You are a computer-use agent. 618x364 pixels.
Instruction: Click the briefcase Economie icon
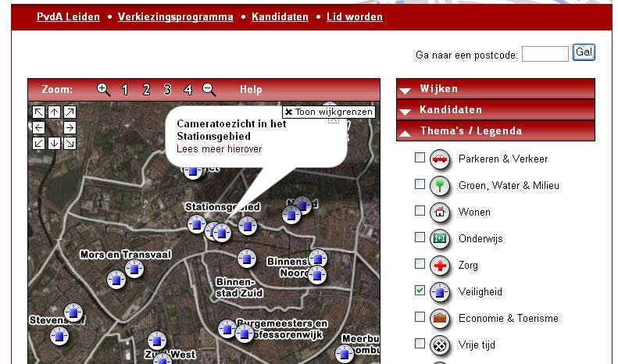click(x=439, y=319)
